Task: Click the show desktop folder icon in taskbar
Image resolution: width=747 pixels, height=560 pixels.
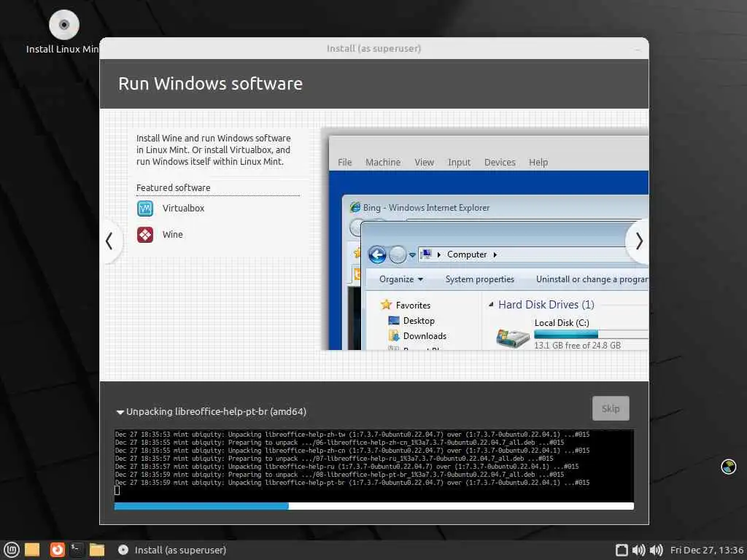Action: (32, 550)
